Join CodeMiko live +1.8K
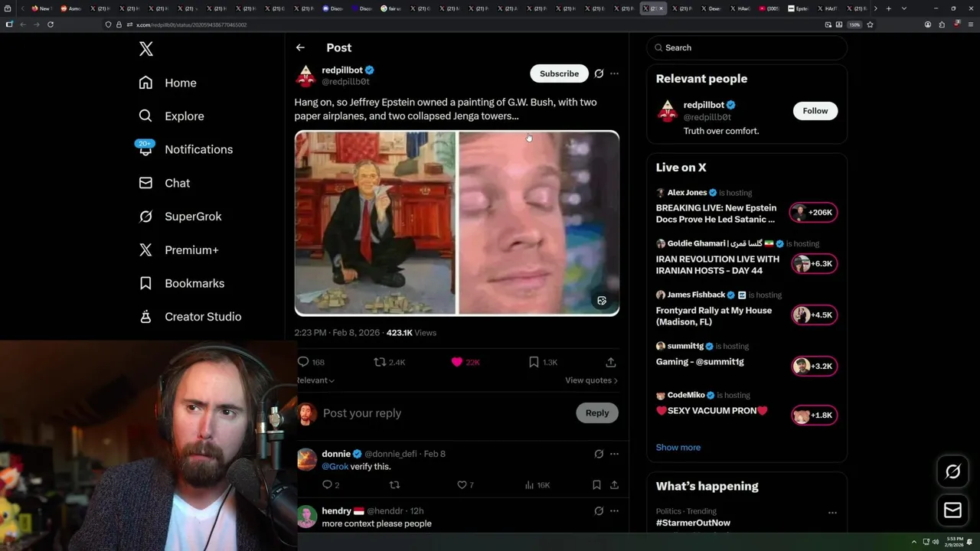 (814, 416)
